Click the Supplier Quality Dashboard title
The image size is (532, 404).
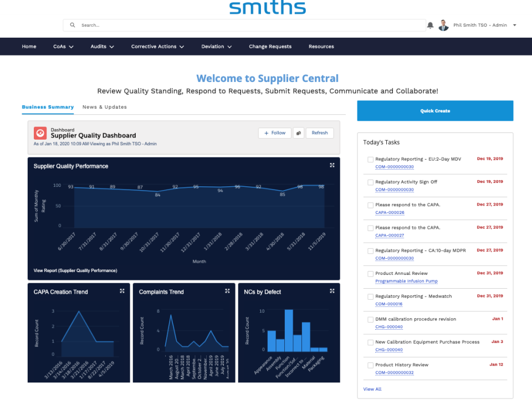tap(93, 136)
